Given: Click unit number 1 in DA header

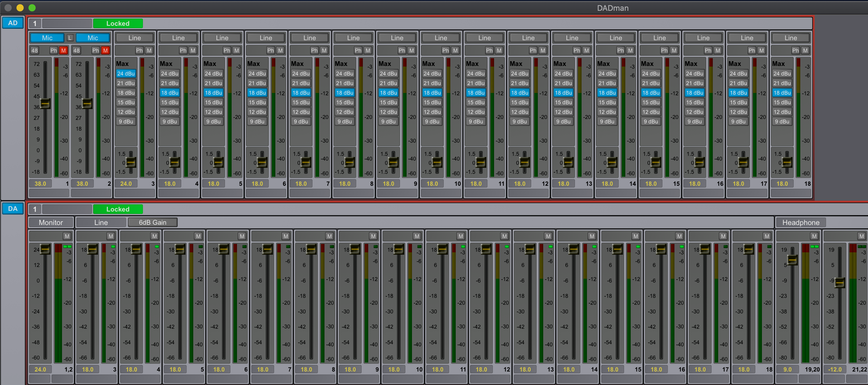Looking at the screenshot, I should click(x=34, y=209).
